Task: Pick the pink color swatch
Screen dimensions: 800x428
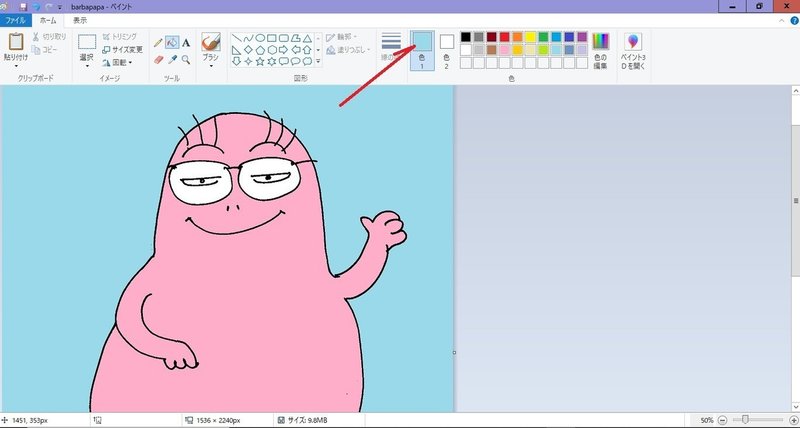Action: [505, 50]
